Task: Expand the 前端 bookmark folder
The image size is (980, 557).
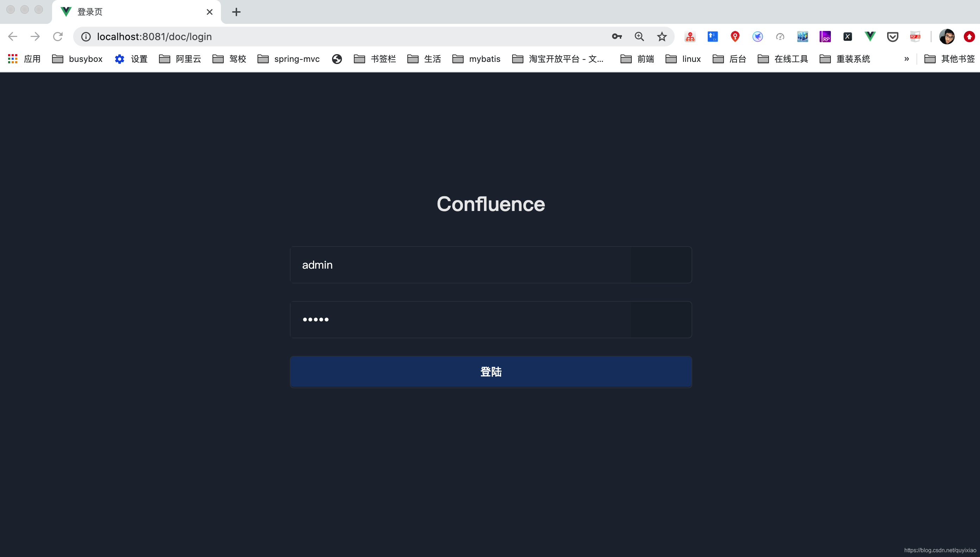Action: point(637,59)
